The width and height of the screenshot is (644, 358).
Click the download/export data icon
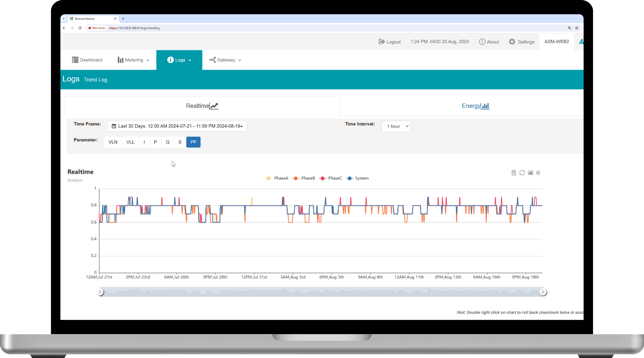click(x=538, y=172)
